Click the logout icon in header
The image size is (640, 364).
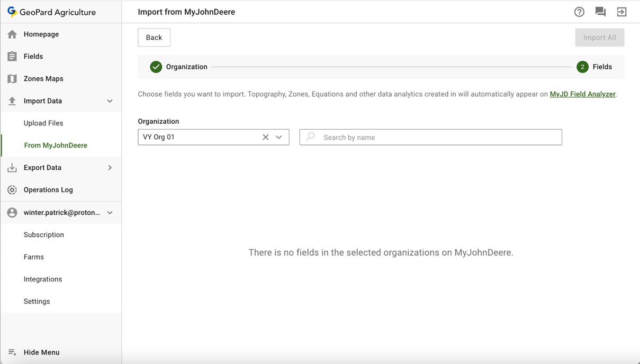621,12
